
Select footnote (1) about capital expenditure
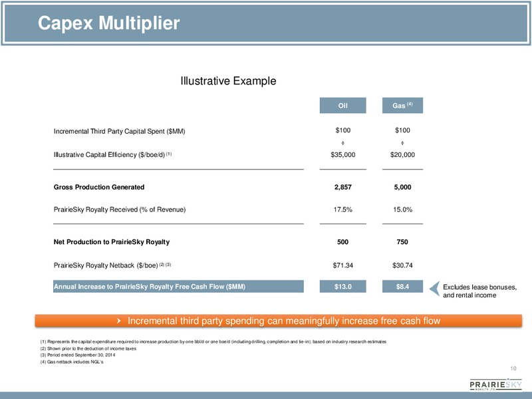213,342
